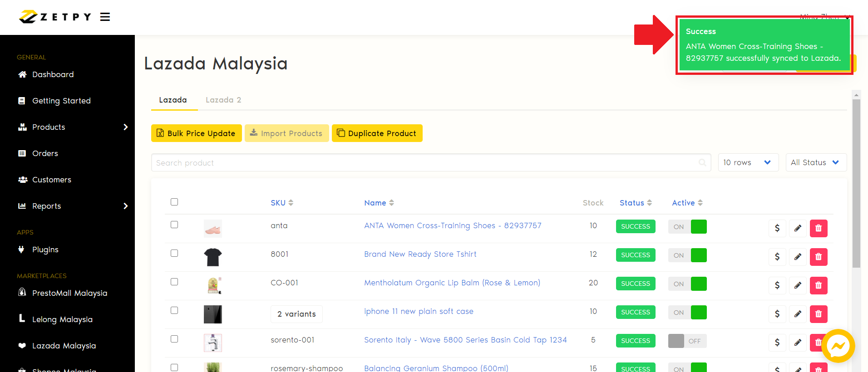
Task: Click the pencil edit icon for anta product
Action: coord(798,228)
